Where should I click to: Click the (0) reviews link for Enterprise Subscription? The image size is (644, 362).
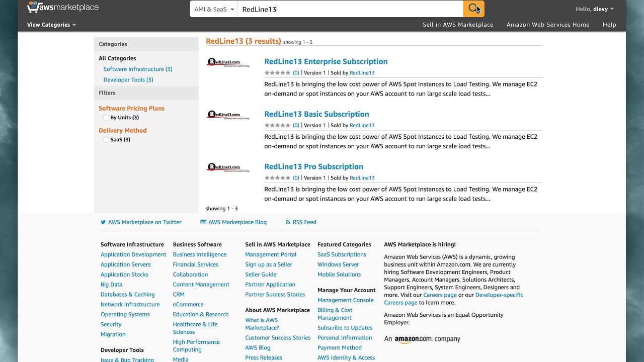296,73
